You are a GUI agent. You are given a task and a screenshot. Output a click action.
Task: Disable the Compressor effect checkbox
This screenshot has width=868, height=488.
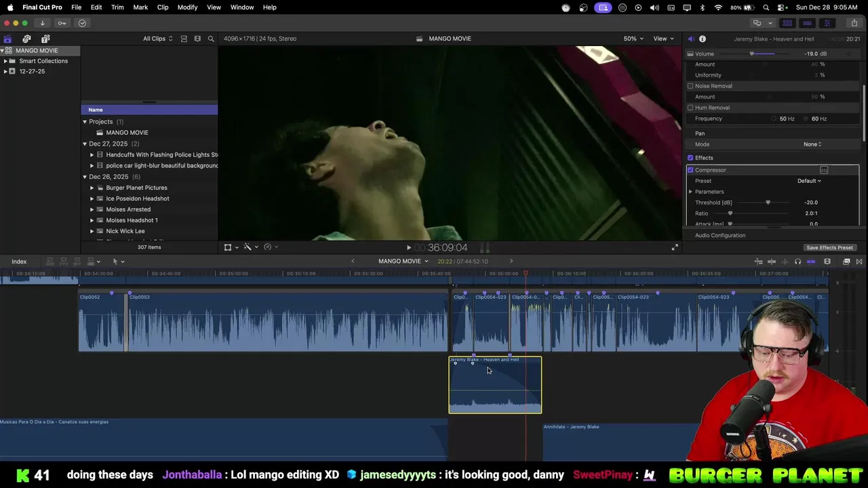tap(690, 170)
